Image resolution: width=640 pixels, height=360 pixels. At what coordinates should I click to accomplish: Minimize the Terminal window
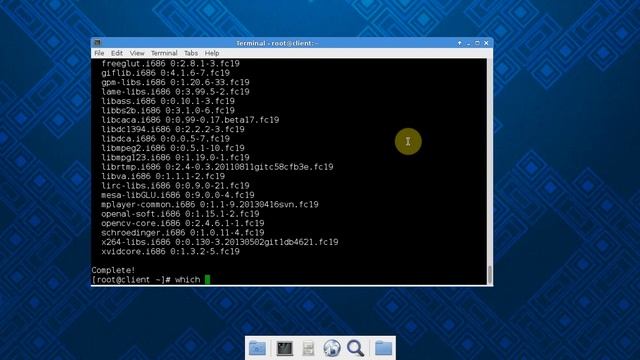coord(469,43)
